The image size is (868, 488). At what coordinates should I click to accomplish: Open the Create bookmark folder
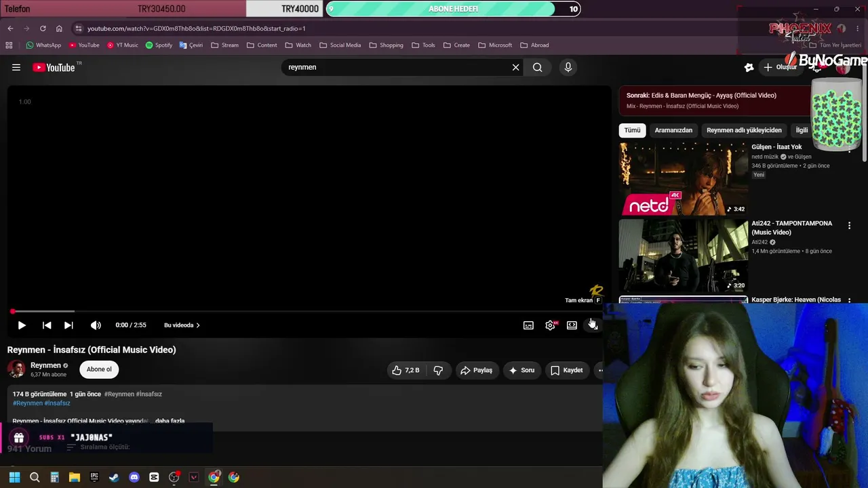[x=456, y=45]
